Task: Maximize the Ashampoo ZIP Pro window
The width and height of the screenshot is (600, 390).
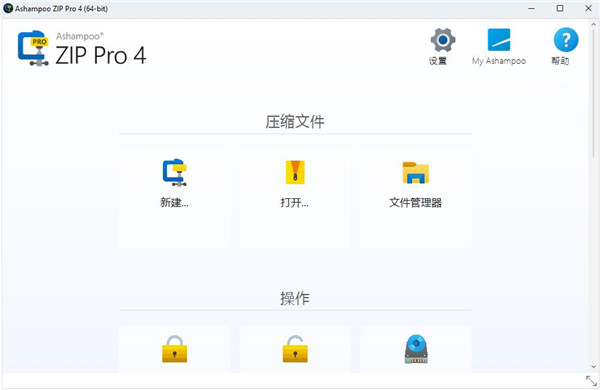Action: click(560, 8)
